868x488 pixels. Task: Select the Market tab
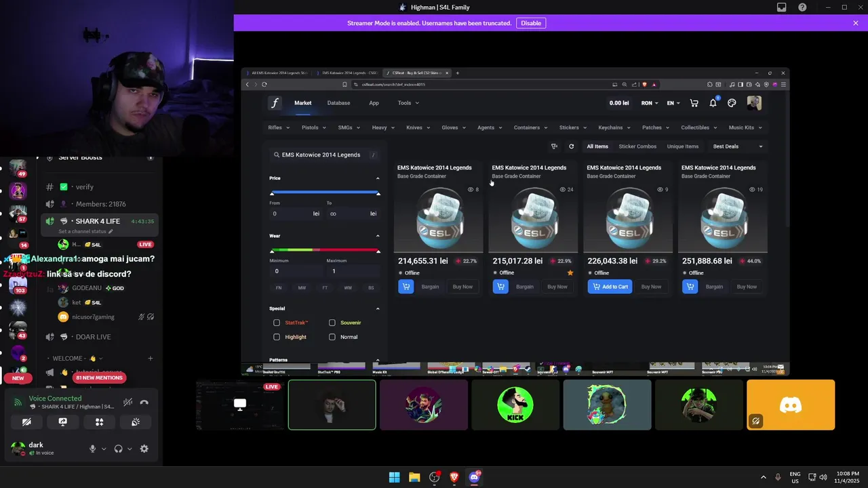[x=302, y=103]
